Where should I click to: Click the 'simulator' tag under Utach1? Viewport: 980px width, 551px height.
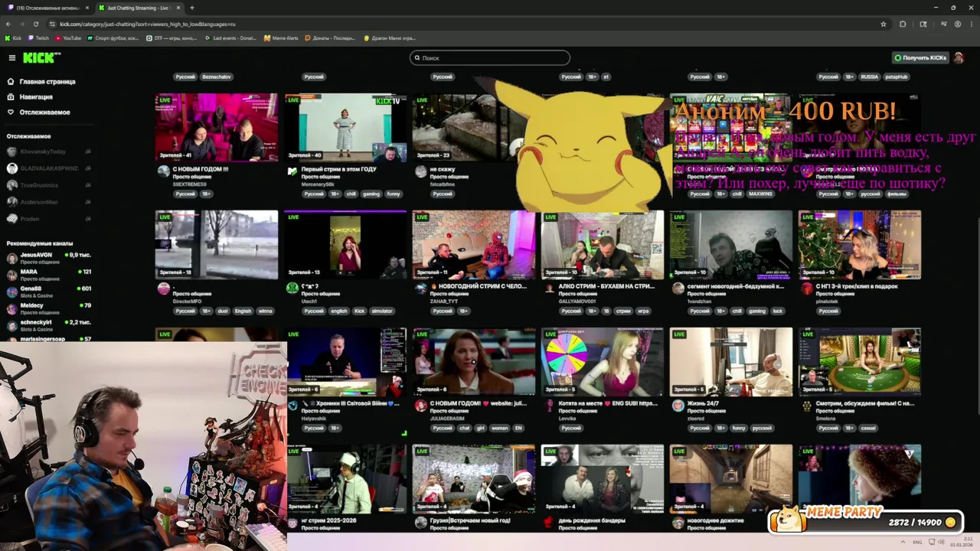tap(382, 311)
